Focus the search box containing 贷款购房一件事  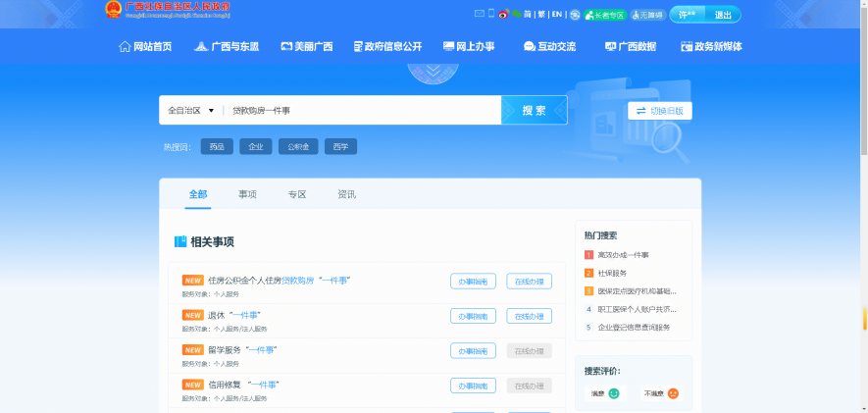point(361,111)
